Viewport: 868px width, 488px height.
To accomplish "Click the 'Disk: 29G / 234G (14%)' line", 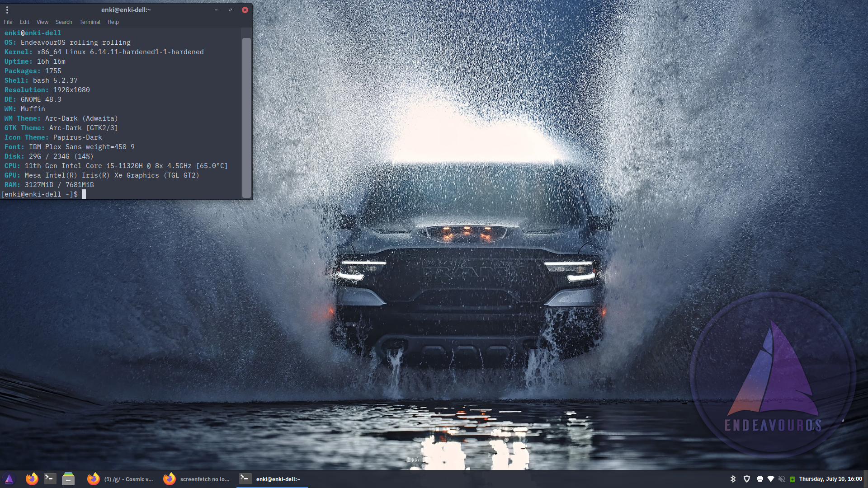I will point(49,156).
